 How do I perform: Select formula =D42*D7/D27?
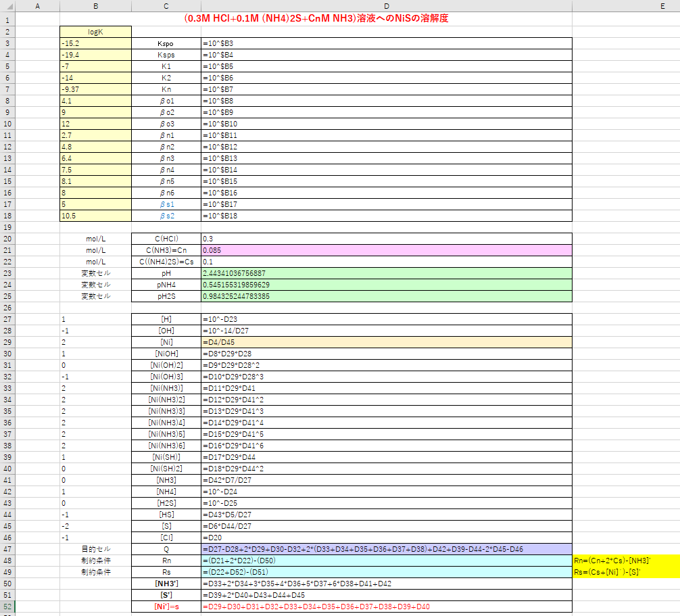(387, 480)
